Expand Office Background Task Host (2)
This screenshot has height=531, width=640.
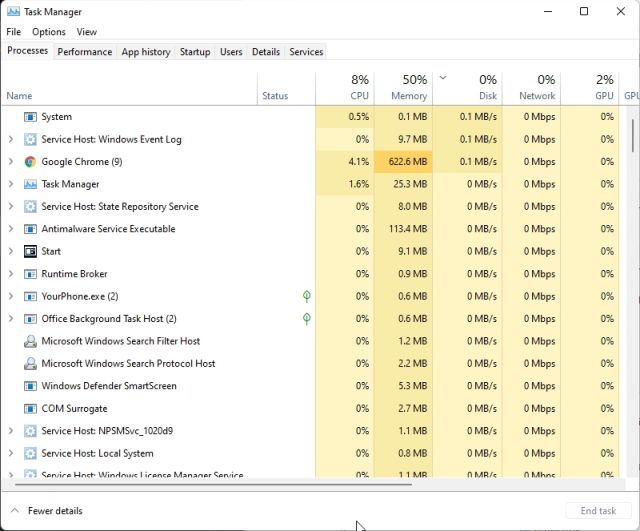point(11,319)
